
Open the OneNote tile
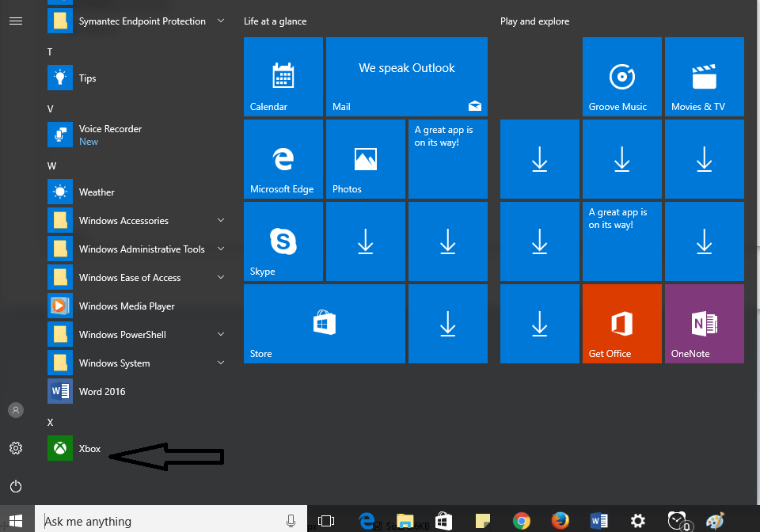pyautogui.click(x=704, y=324)
